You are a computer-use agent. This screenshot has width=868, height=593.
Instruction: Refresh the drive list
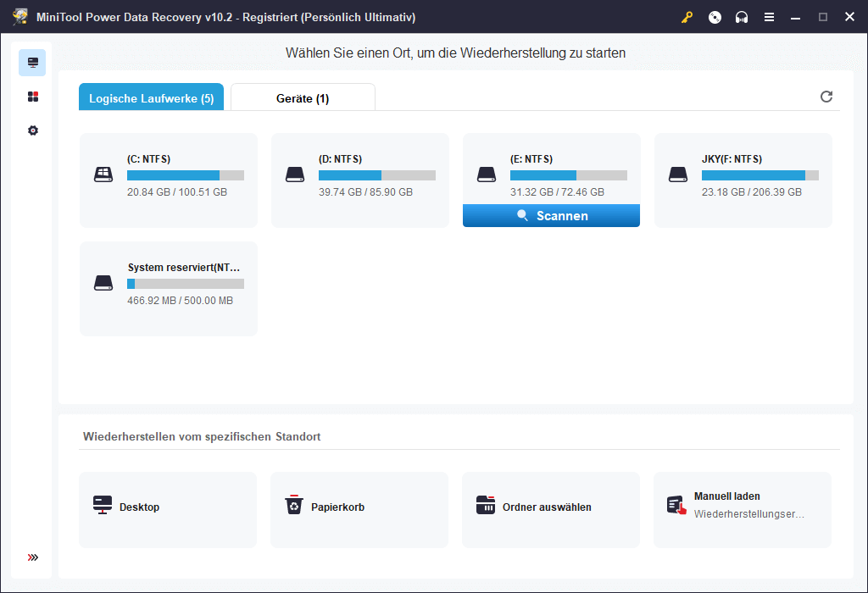pos(826,97)
